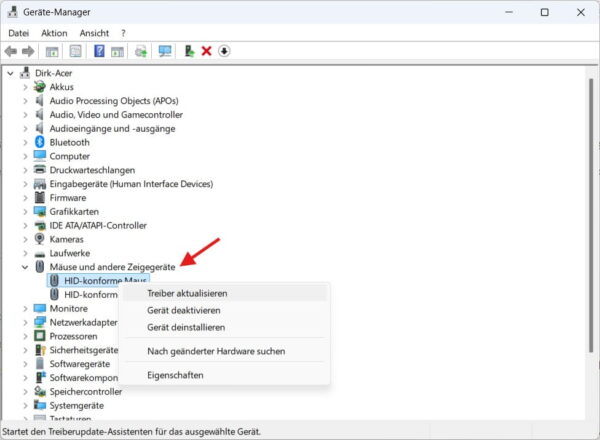This screenshot has width=600, height=440.
Task: Expand the Akkus category
Action: pos(25,87)
